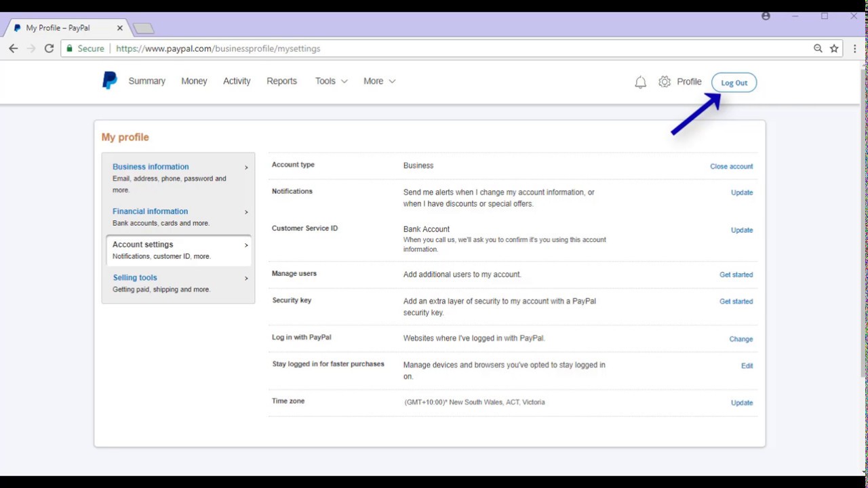Go to the Summary page
The height and width of the screenshot is (488, 868).
click(146, 81)
